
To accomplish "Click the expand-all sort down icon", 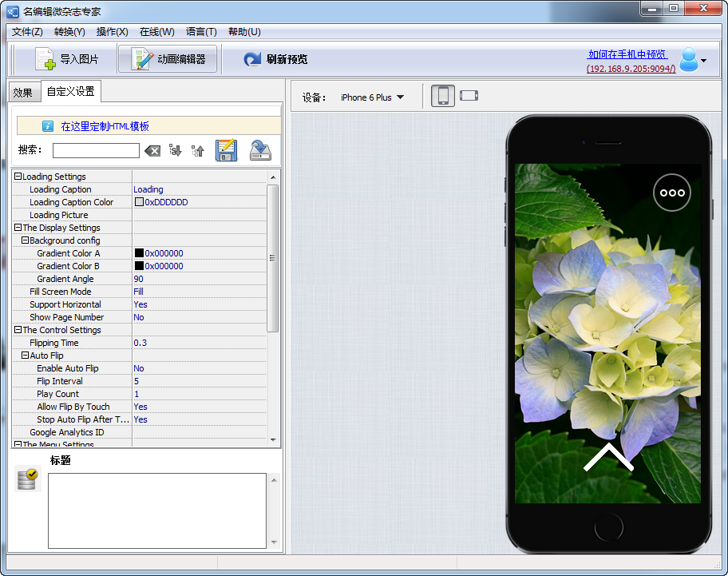I will 175,150.
